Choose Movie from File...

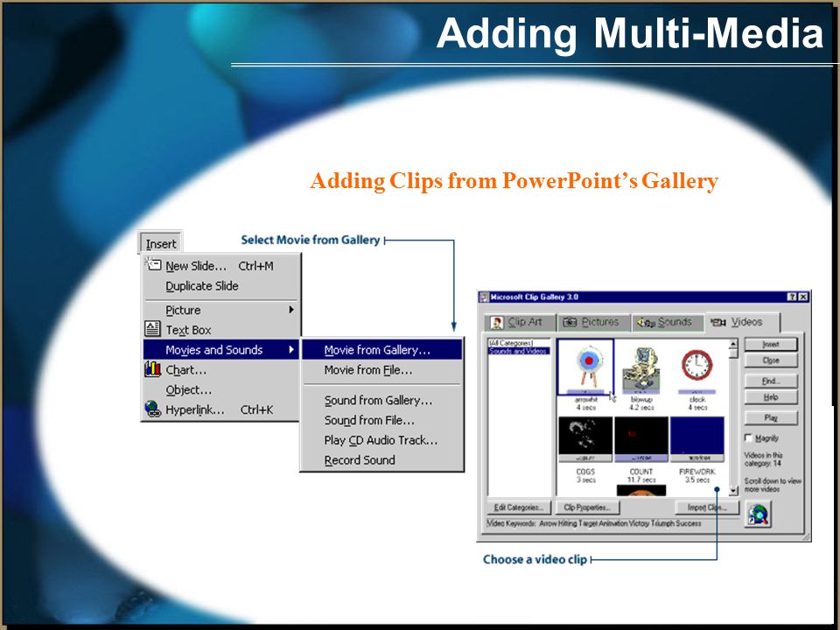[382, 369]
